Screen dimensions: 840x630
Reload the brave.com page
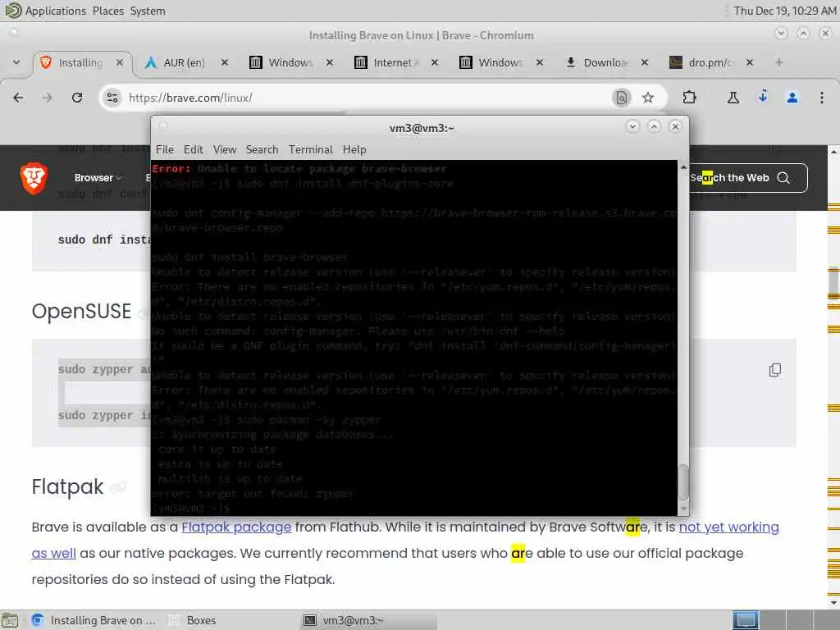[x=77, y=98]
